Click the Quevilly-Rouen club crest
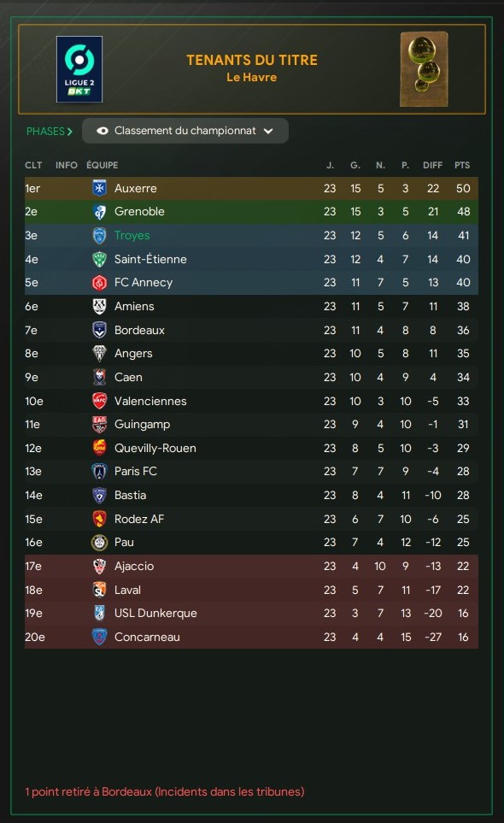Viewport: 504px width, 823px height. click(99, 448)
